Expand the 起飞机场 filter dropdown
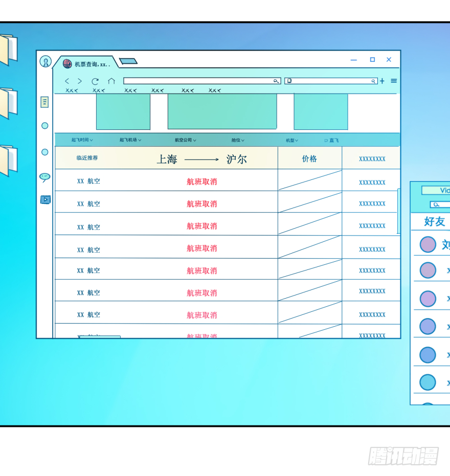The image size is (450, 476). pyautogui.click(x=130, y=140)
